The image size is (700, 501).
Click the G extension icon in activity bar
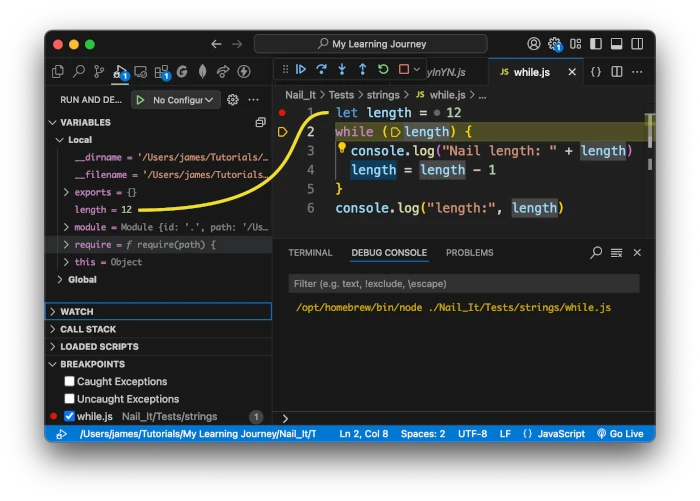[x=182, y=71]
